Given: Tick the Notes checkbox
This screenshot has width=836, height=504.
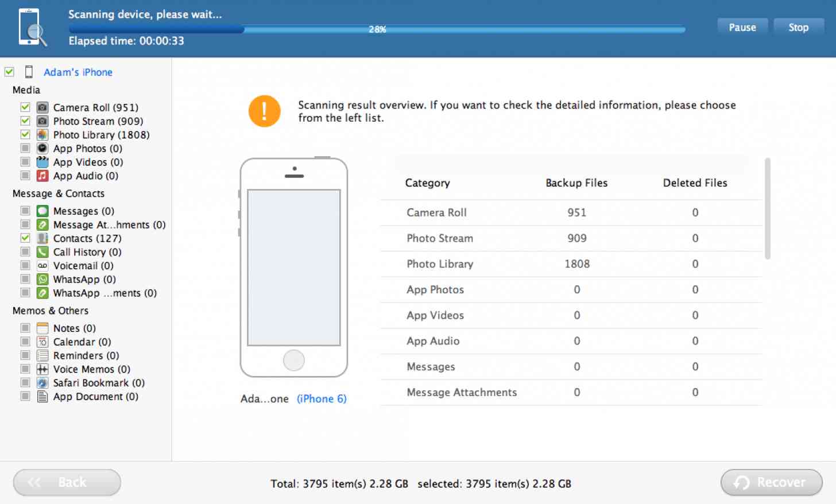Looking at the screenshot, I should (x=25, y=328).
